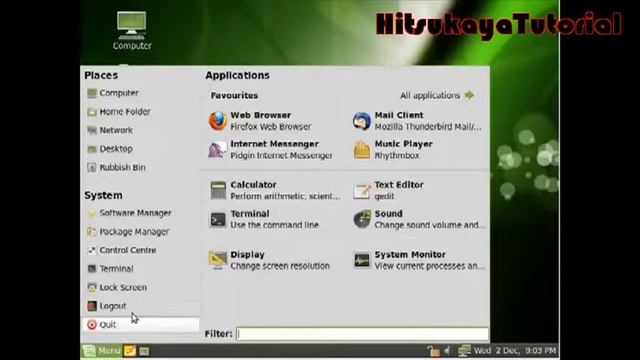
Task: Click the Lock Screen icon
Action: (x=92, y=287)
